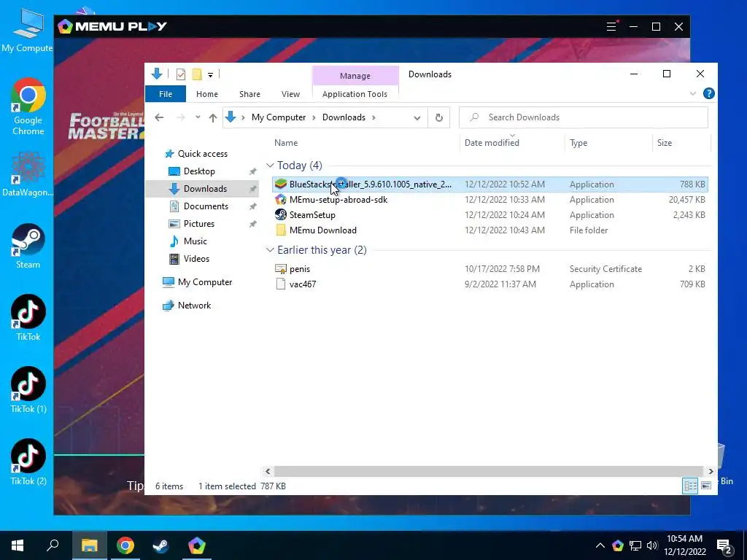Open the recent locations dropdown arrow
747x560 pixels.
[x=198, y=117]
